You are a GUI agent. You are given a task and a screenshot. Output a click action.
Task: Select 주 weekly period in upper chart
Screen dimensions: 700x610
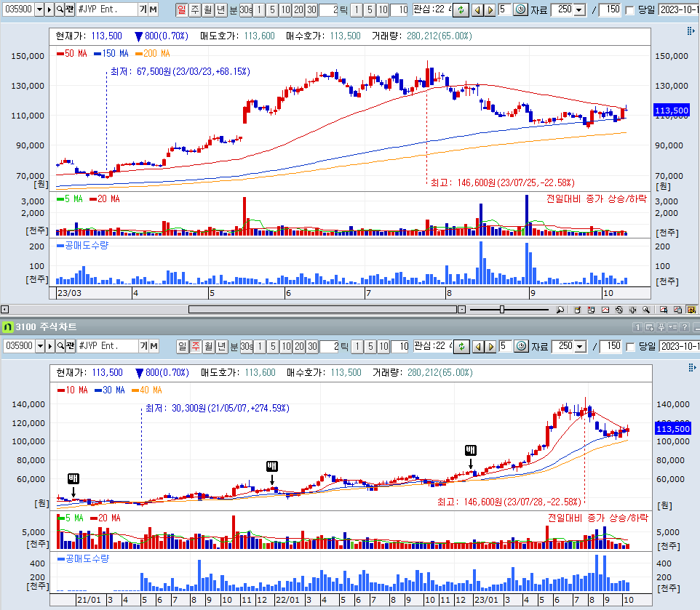(195, 9)
